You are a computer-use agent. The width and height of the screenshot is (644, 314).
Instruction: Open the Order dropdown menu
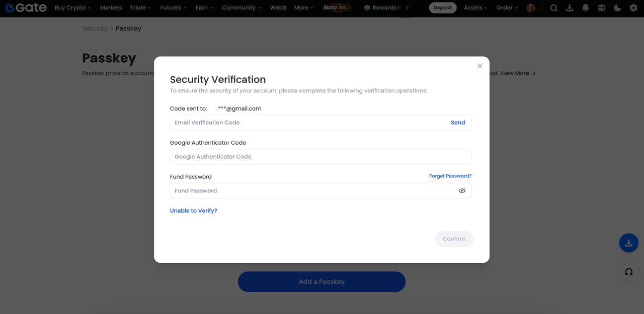point(507,8)
